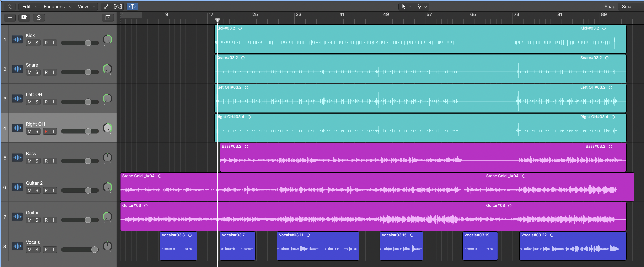
Task: Click the playhead marker in the ruler
Action: 218,20
